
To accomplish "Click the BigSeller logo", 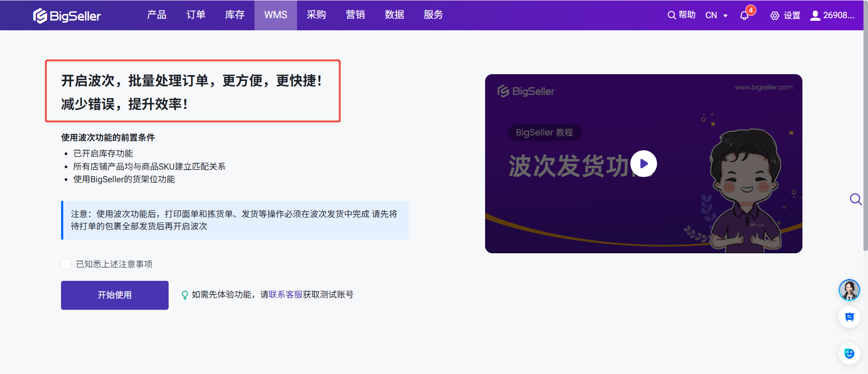I will 67,15.
